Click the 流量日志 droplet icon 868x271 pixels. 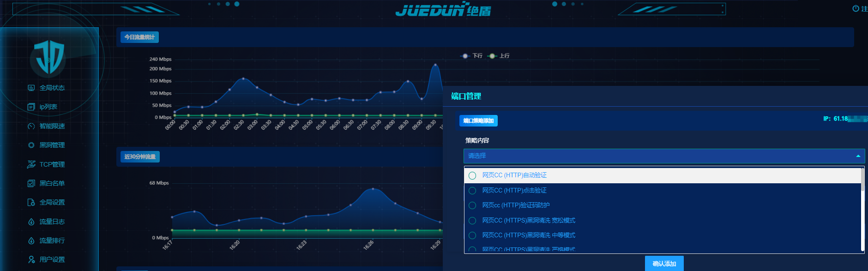[x=31, y=222]
